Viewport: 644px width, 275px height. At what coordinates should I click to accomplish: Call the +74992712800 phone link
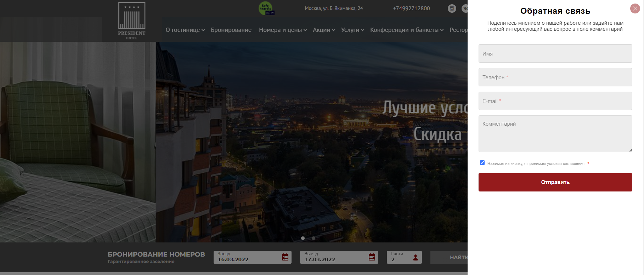click(411, 8)
